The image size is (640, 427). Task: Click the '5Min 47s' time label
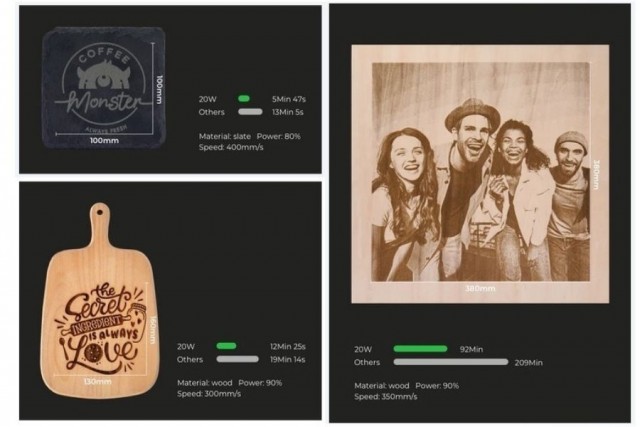tap(289, 99)
